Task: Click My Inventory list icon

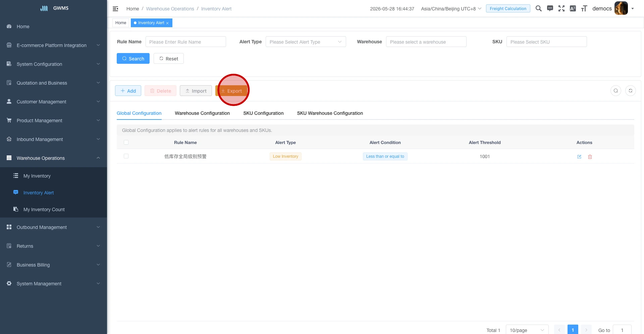Action: coord(16,176)
